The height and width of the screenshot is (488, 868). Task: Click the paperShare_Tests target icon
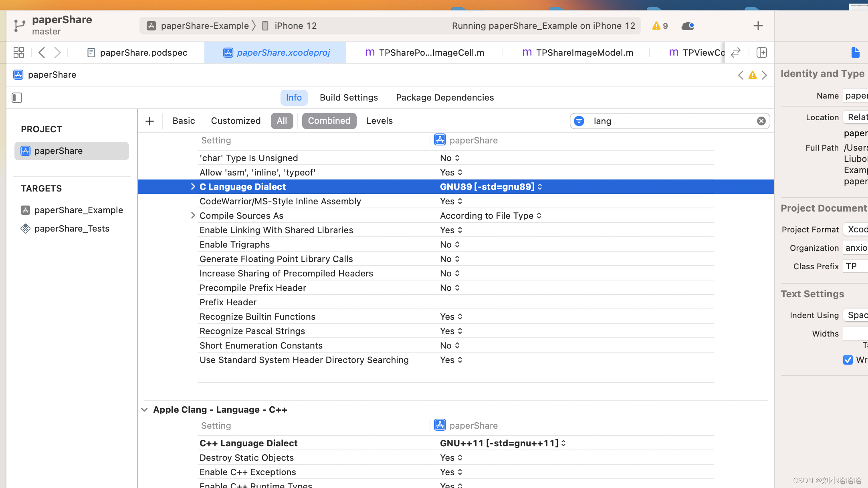(x=25, y=228)
